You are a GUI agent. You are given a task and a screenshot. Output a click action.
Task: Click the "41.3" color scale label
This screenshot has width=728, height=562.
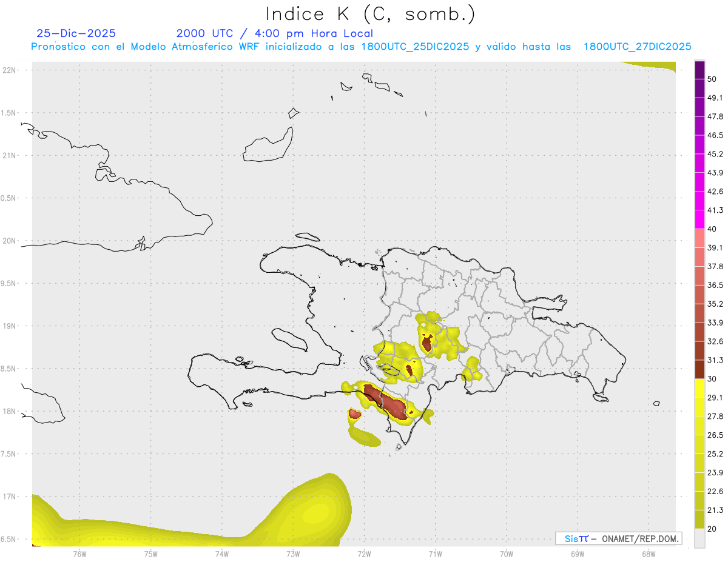point(715,210)
